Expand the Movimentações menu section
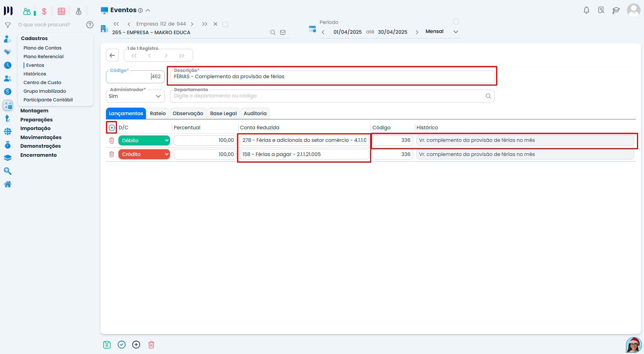644x354 pixels. pyautogui.click(x=41, y=138)
